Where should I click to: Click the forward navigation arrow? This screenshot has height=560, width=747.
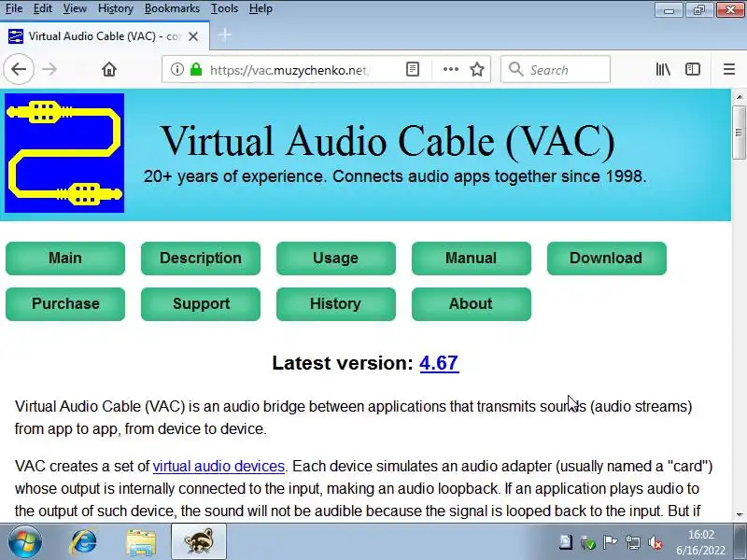pyautogui.click(x=49, y=69)
